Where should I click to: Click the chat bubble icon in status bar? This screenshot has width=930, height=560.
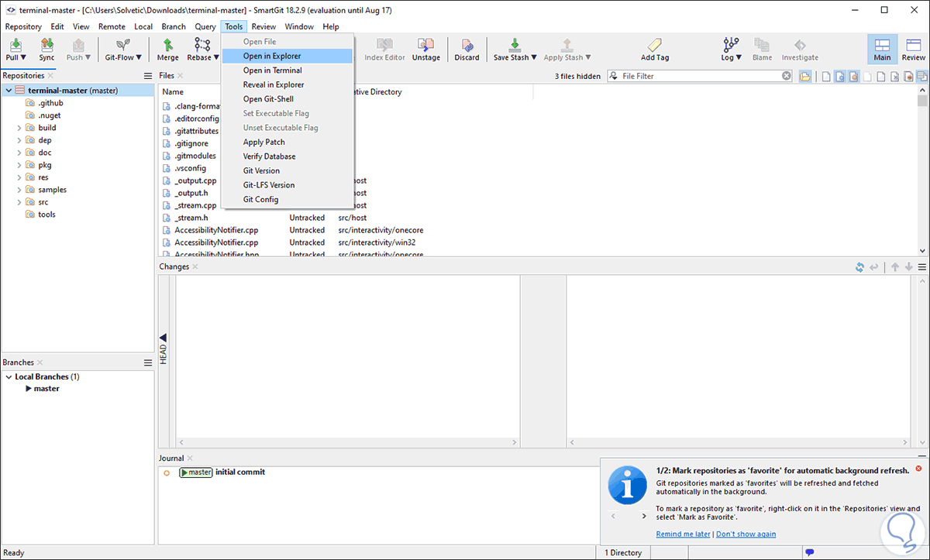click(x=809, y=552)
